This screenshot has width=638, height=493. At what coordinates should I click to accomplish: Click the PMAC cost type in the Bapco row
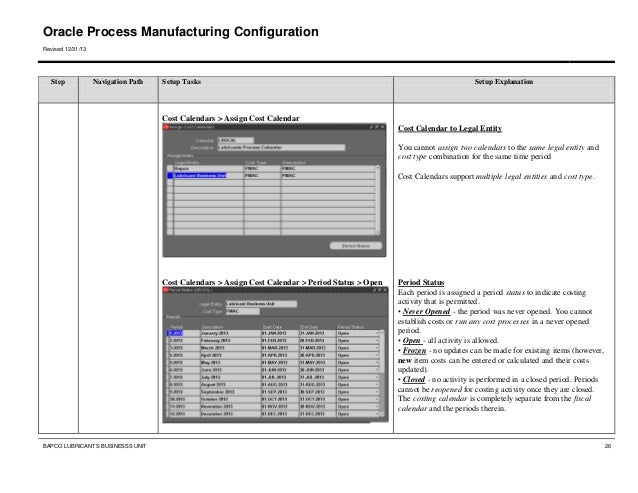pyautogui.click(x=262, y=168)
